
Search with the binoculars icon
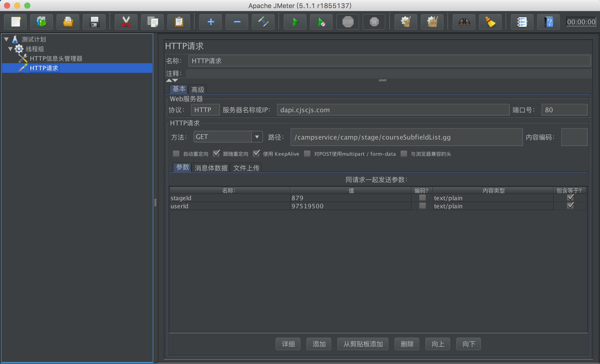(x=464, y=22)
